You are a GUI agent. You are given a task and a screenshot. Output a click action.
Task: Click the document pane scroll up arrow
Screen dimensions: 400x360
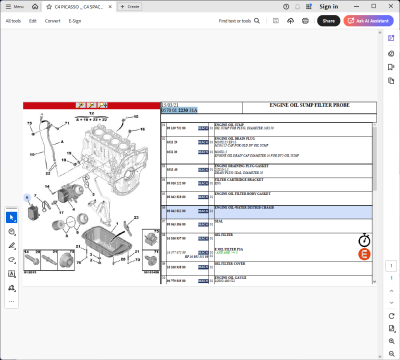(x=380, y=33)
